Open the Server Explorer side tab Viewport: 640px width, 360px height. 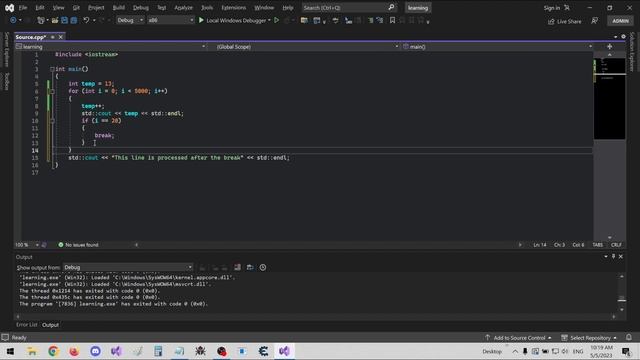point(7,50)
